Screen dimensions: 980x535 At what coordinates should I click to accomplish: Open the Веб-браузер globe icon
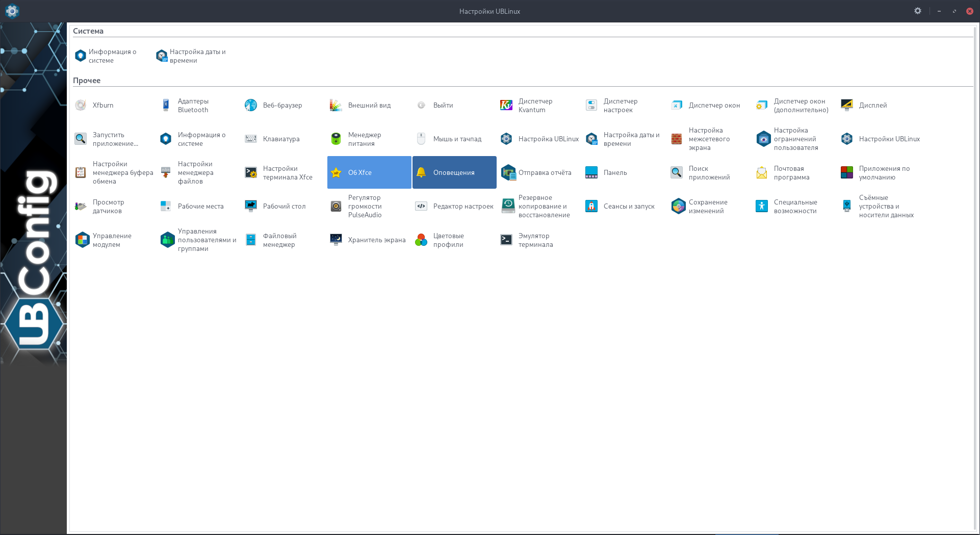pyautogui.click(x=251, y=106)
